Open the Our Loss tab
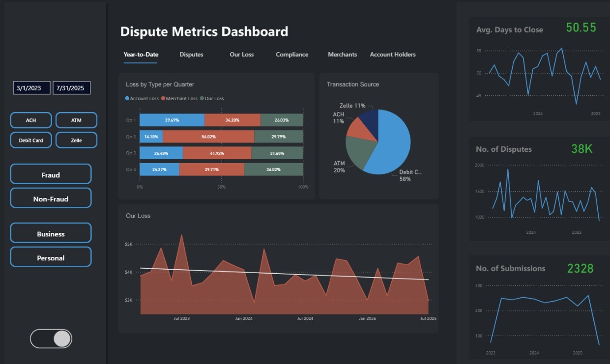 [x=241, y=55]
